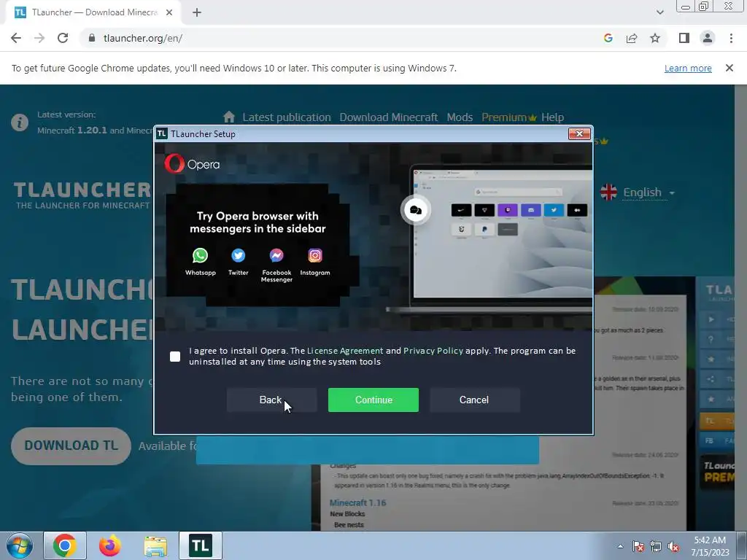
Task: Click the green Continue button
Action: pos(373,400)
